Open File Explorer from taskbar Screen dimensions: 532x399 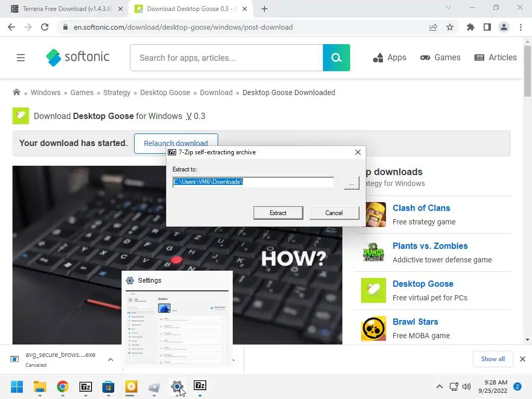tap(39, 387)
